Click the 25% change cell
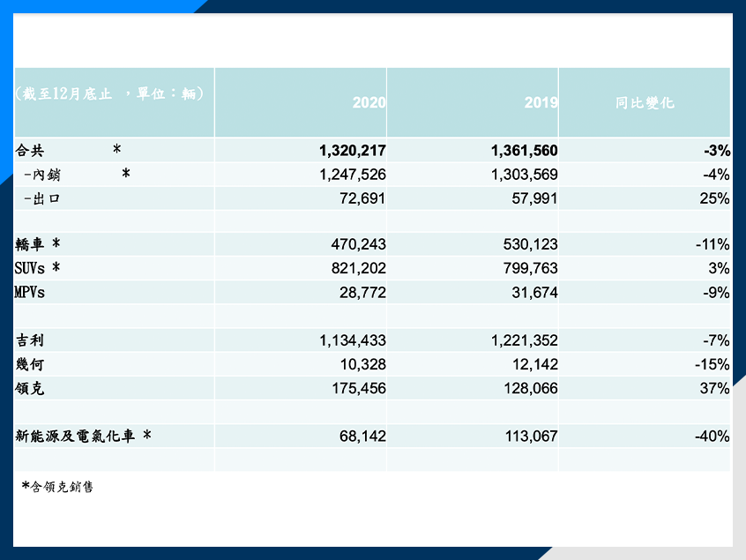Screen dimensions: 746x560 point(714,198)
